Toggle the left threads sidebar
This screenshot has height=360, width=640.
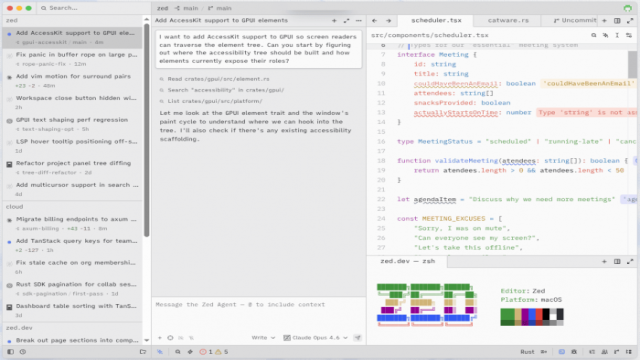click(10, 351)
